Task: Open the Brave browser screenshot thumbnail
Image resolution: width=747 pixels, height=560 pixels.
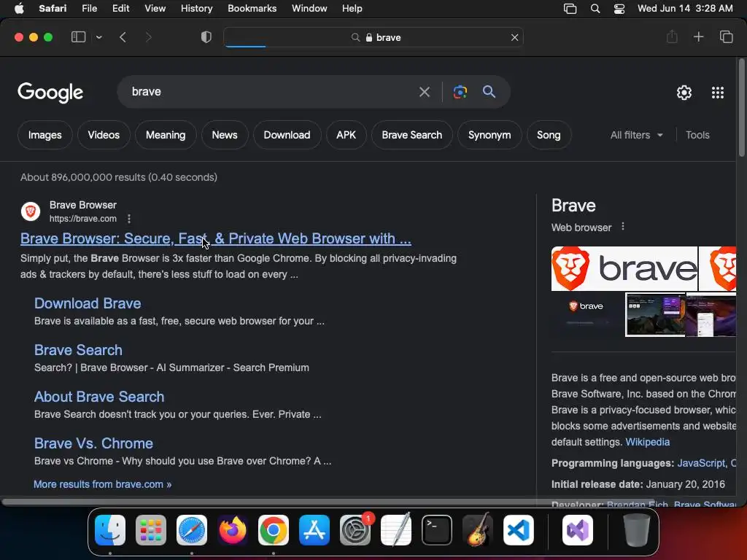Action: (x=655, y=315)
